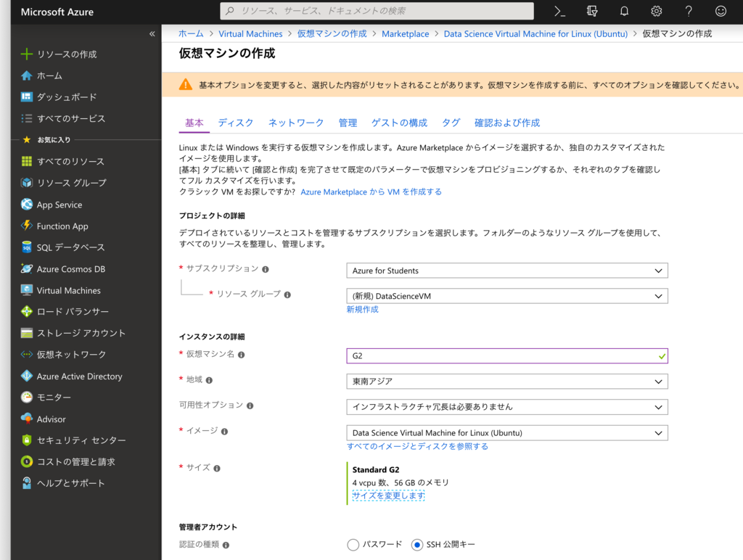Screen dimensions: 743x560
Task: Collapse the left sidebar menu
Action: point(152,33)
